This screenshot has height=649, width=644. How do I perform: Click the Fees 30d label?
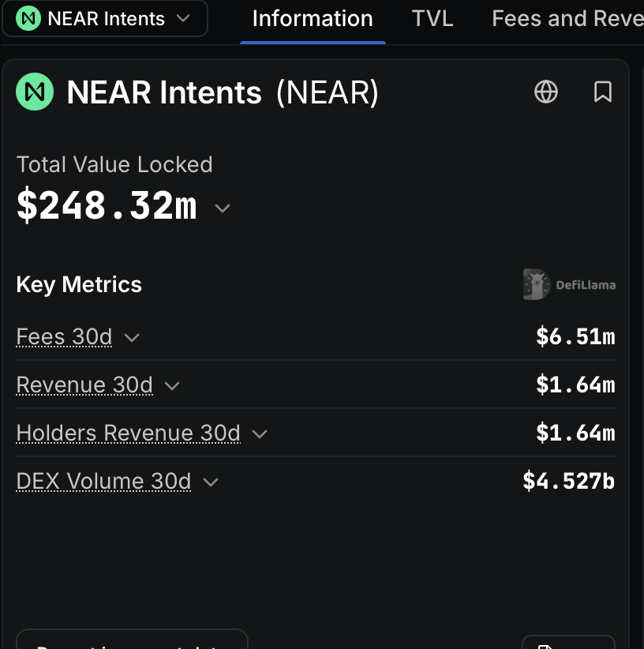tap(64, 336)
